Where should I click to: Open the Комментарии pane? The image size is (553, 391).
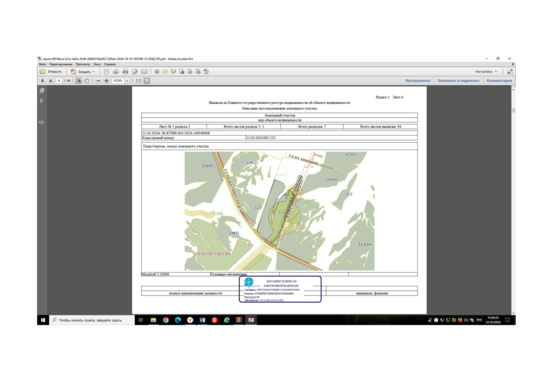499,81
